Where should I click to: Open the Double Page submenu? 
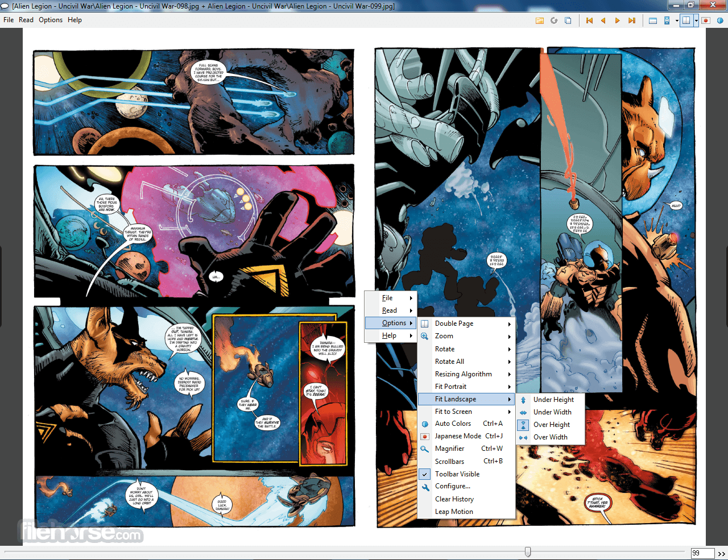coord(466,323)
